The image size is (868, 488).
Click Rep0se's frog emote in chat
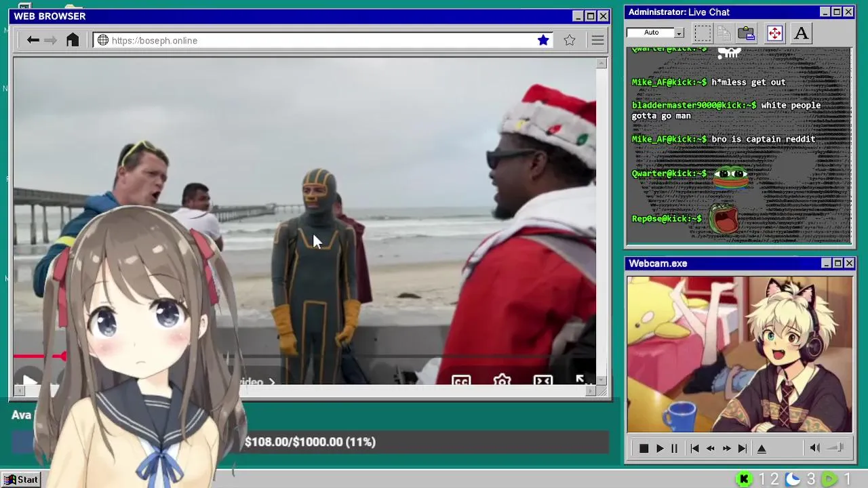click(x=724, y=219)
